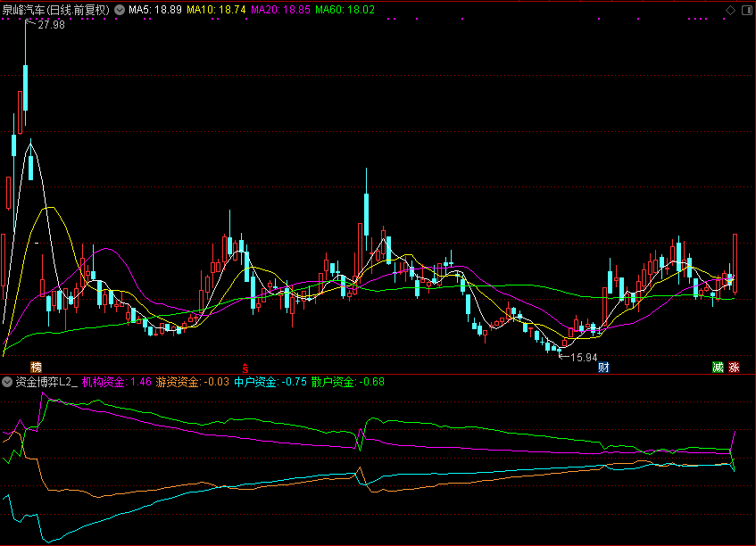Image resolution: width=756 pixels, height=546 pixels.
Task: Expand the 资金博弈L2_ indicator dropdown arrow
Action: coord(7,382)
